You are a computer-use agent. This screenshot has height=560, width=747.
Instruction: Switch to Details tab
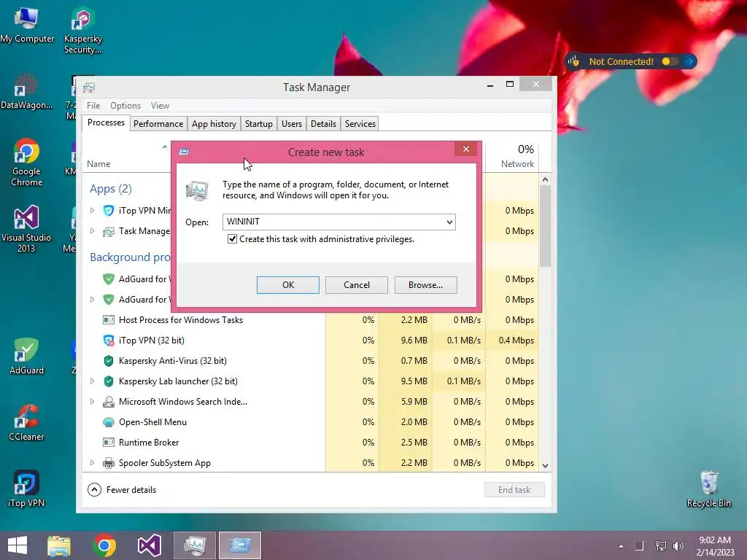(x=323, y=124)
